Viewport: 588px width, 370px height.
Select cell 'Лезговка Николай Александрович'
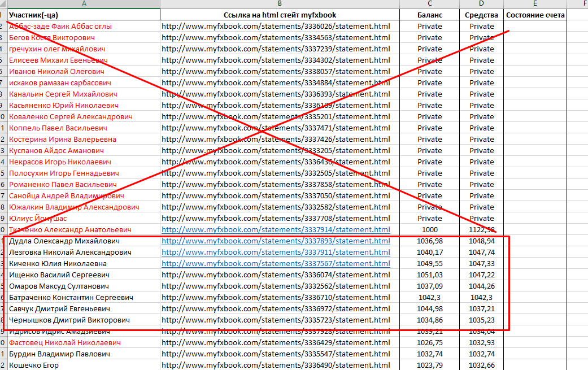point(84,252)
